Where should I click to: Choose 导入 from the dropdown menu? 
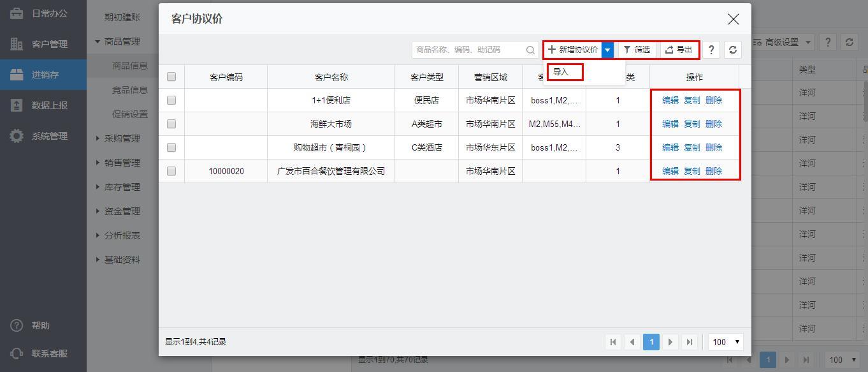pyautogui.click(x=561, y=72)
